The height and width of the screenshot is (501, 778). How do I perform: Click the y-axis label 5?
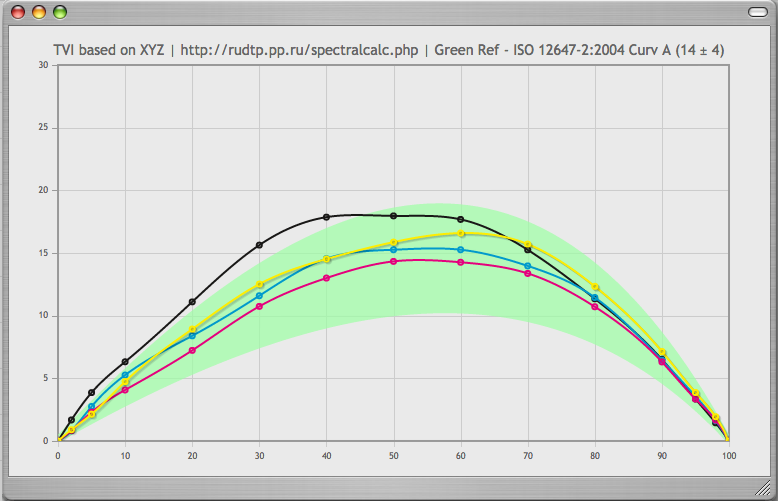point(46,378)
